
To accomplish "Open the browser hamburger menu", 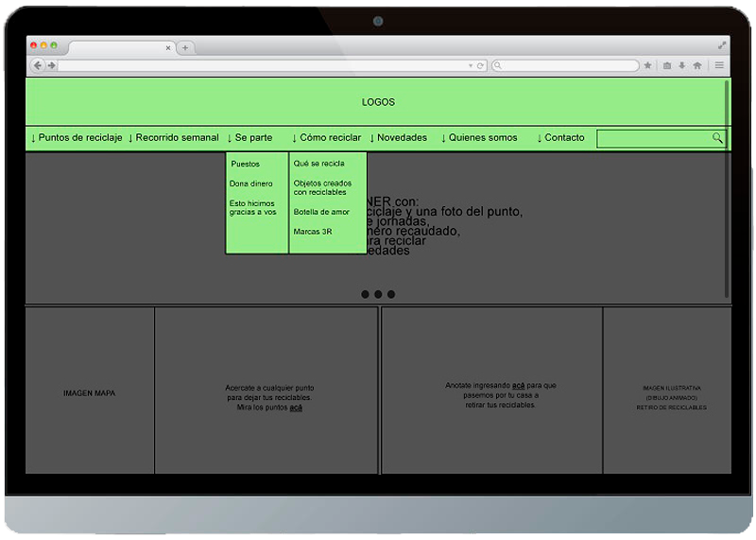I will click(719, 65).
